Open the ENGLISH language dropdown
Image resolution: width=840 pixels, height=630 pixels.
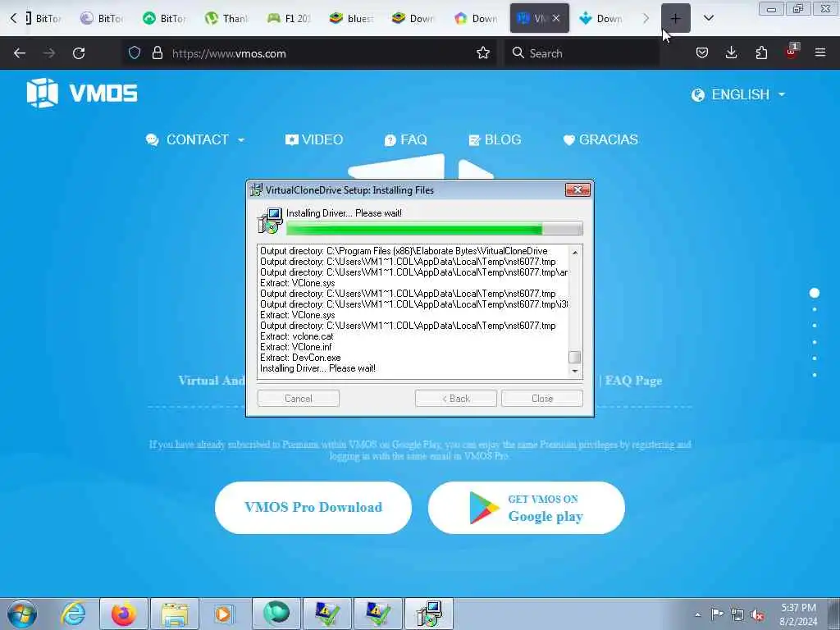point(739,95)
